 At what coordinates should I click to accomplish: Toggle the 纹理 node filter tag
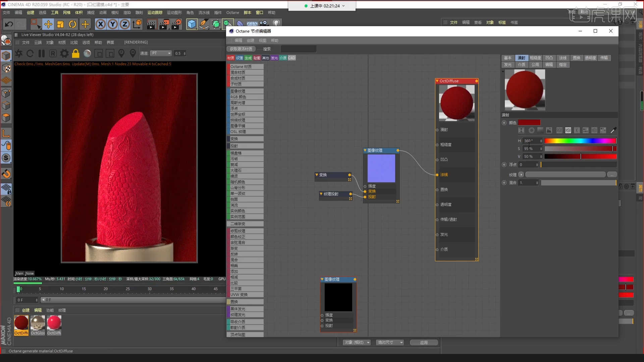(239, 58)
